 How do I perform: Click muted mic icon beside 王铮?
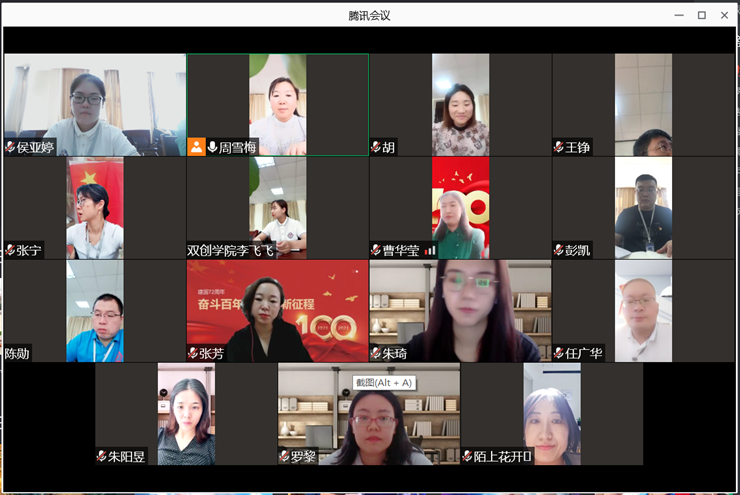559,147
